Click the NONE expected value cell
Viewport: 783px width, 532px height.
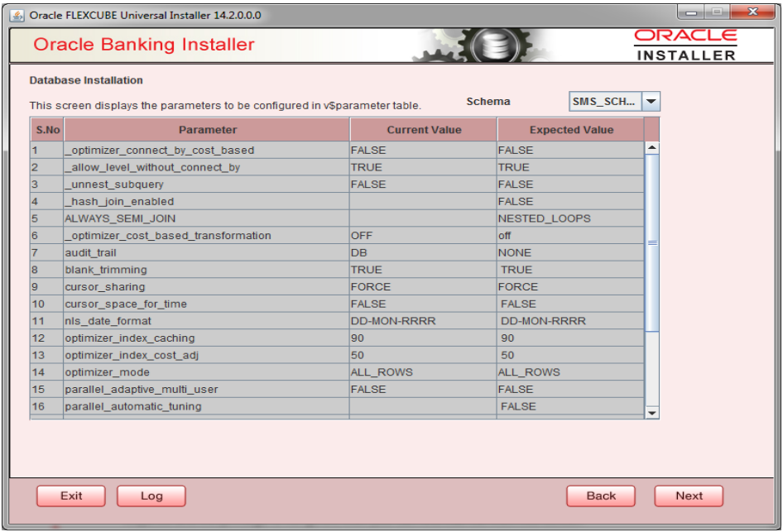pos(570,252)
